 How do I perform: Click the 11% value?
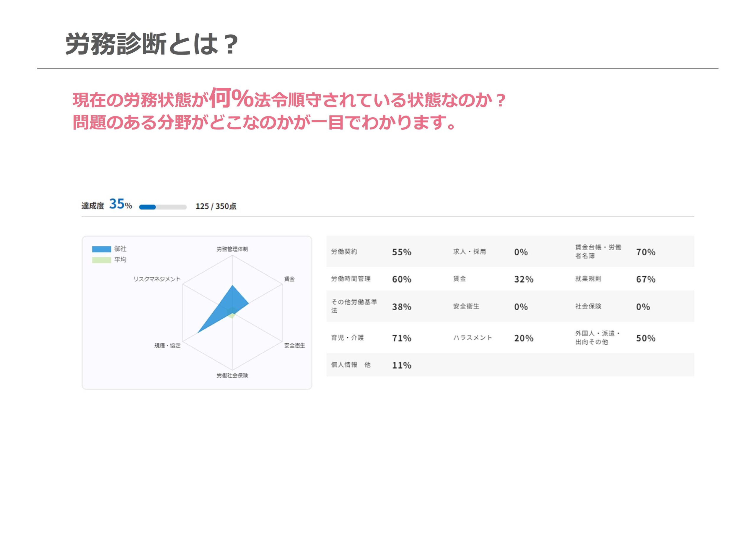click(401, 366)
